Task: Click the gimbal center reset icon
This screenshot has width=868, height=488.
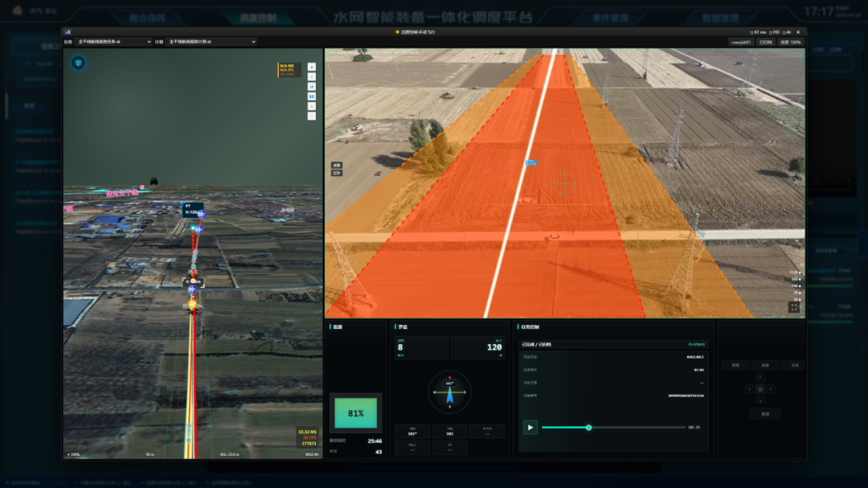Action: tap(760, 389)
